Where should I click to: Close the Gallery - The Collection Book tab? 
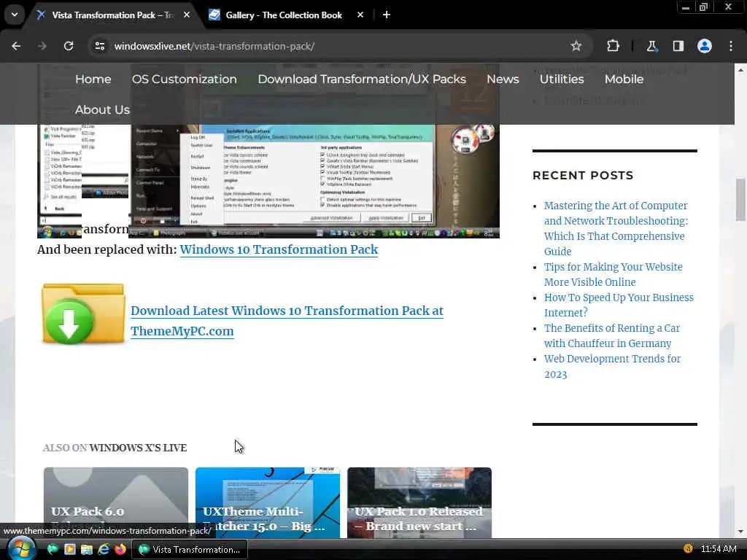point(360,15)
